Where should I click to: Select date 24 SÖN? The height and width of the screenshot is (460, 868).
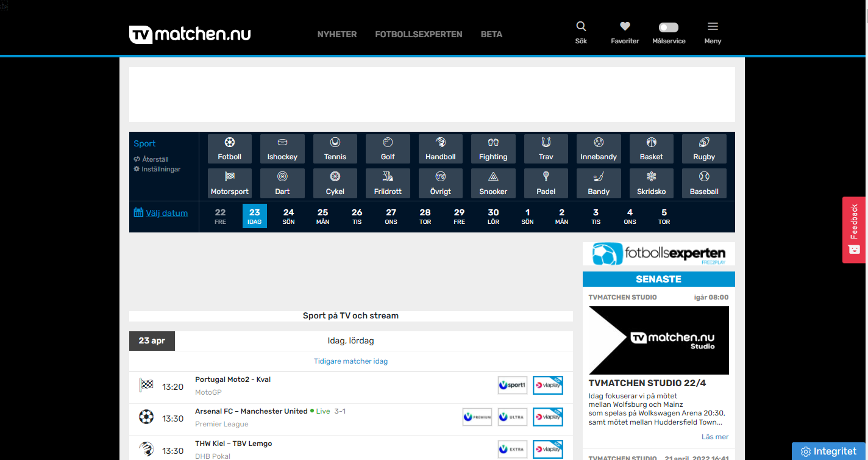tap(289, 216)
